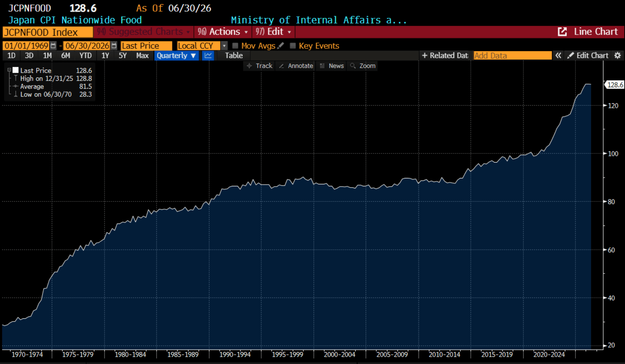This screenshot has width=625, height=364.
Task: Open the end date calendar picker icon
Action: pos(114,46)
